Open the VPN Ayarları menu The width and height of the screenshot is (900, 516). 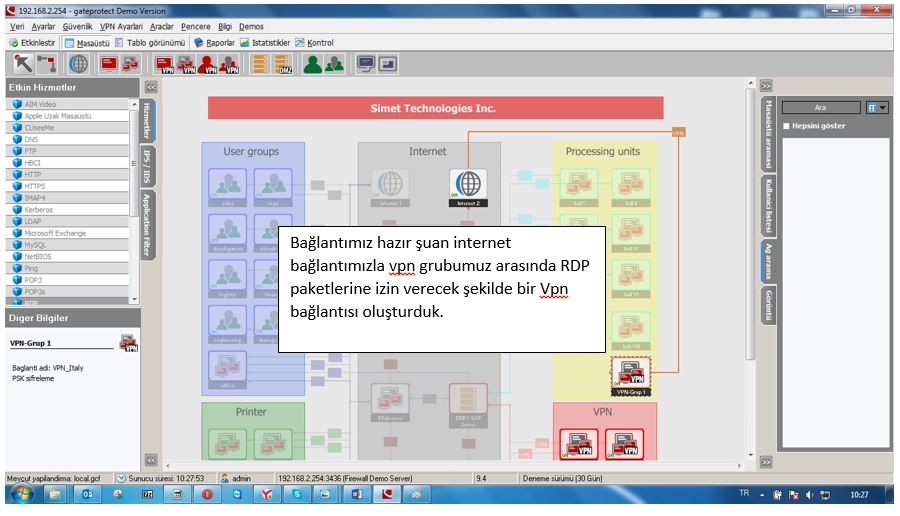coord(121,26)
